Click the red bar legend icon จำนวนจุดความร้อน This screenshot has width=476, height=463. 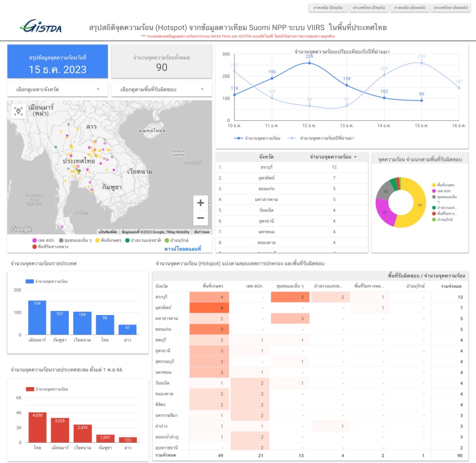pyautogui.click(x=30, y=389)
